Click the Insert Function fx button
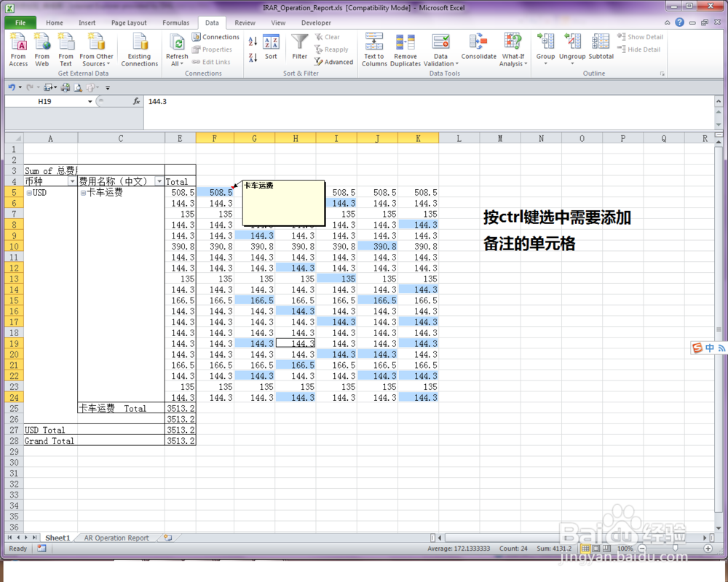 point(137,101)
